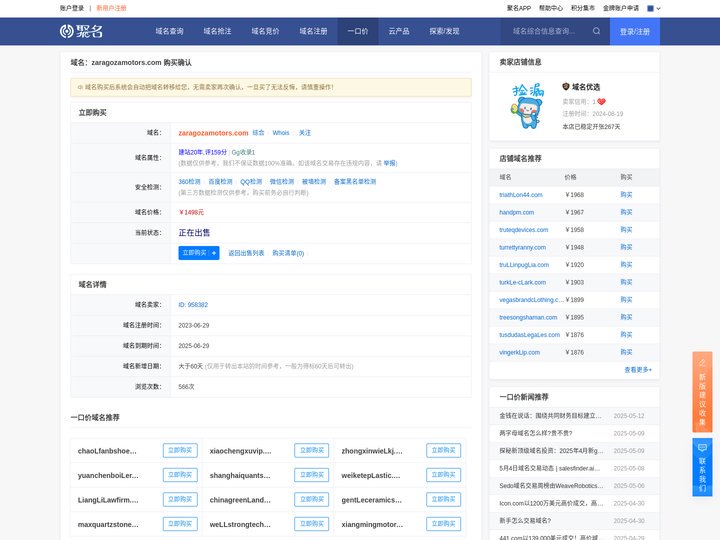Click the 综合 link next to domain

[259, 133]
